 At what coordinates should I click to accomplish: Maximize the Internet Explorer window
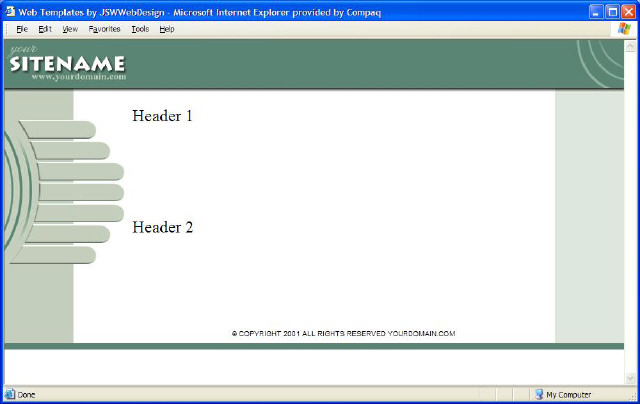(611, 10)
